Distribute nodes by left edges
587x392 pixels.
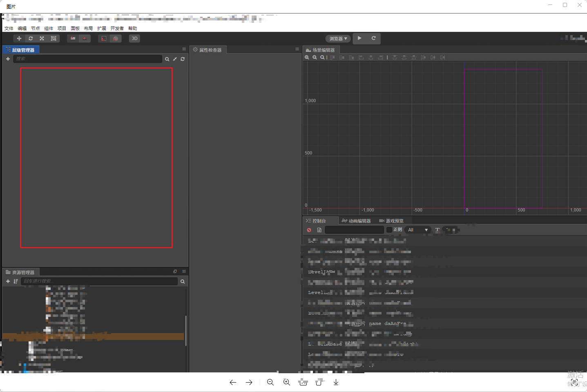coord(423,58)
